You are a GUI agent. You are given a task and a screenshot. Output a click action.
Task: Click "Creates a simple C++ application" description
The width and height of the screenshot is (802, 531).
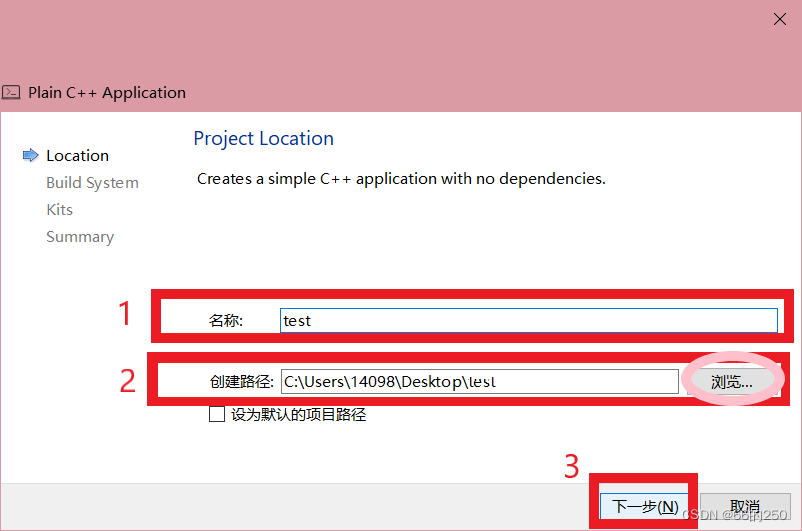click(401, 179)
